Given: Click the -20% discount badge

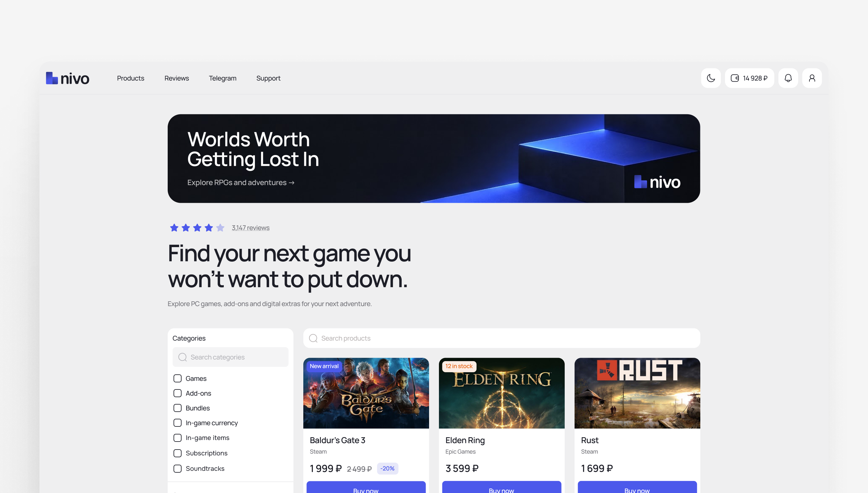Looking at the screenshot, I should click(x=387, y=469).
